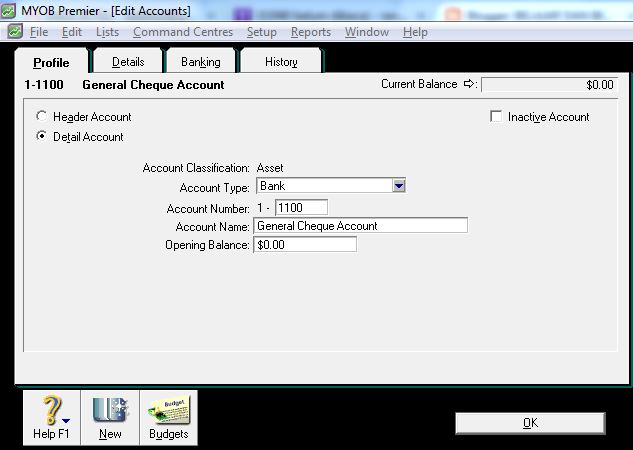The image size is (633, 450).
Task: Open the Help F1 question mark icon
Action: (51, 417)
